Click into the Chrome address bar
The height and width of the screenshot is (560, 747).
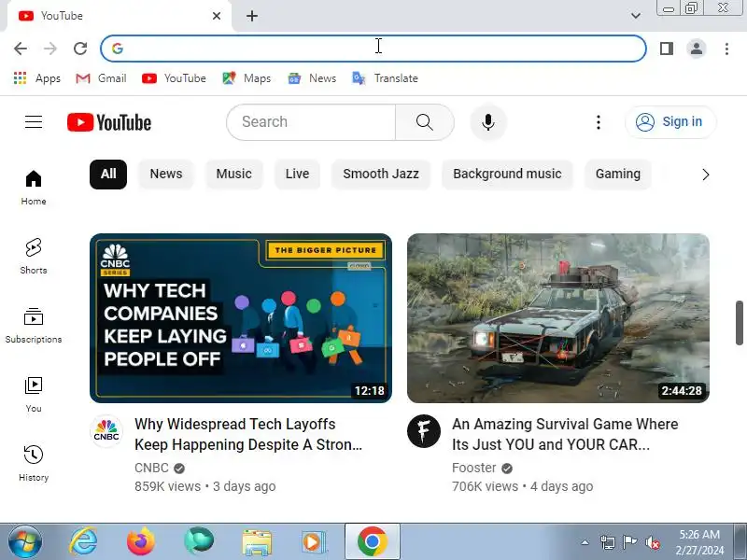point(373,49)
